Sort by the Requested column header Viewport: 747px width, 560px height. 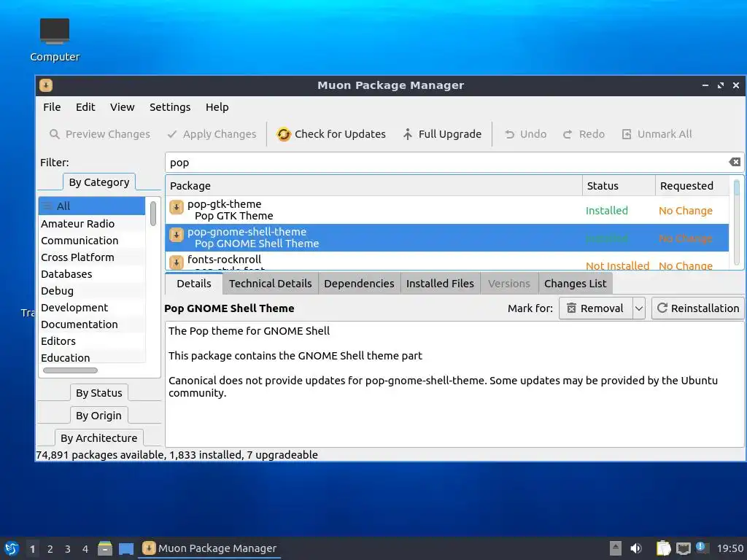click(692, 186)
